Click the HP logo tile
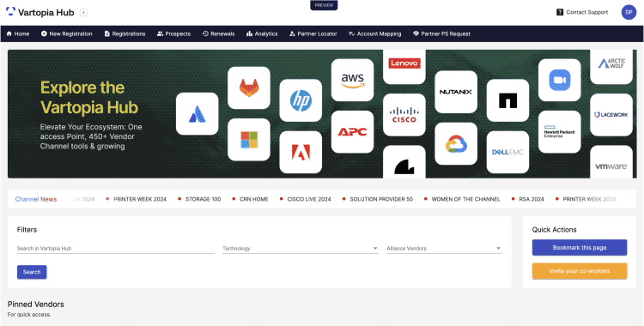This screenshot has height=326, width=644. (x=301, y=100)
